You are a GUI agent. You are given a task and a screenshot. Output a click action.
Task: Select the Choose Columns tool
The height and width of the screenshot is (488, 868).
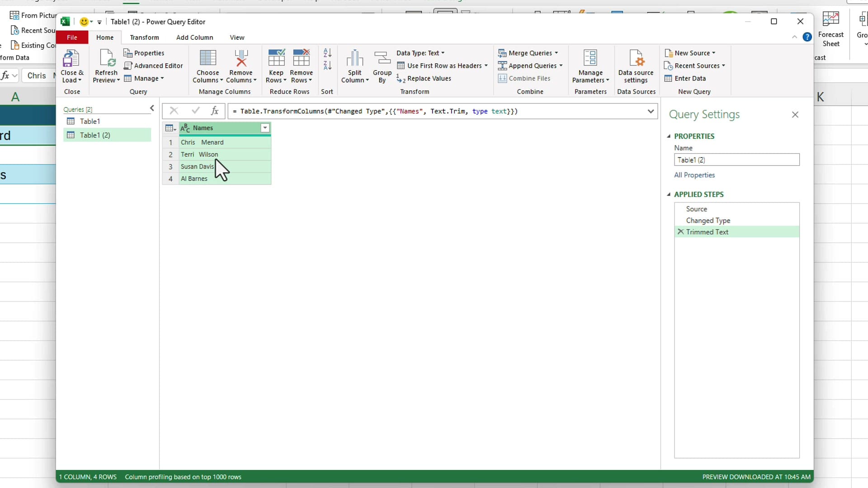click(208, 66)
